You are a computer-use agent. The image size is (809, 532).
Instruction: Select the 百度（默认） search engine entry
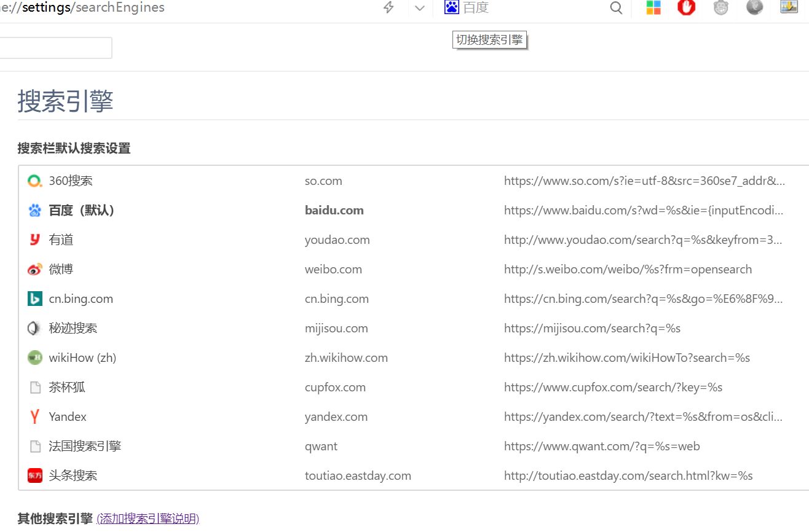pyautogui.click(x=82, y=211)
